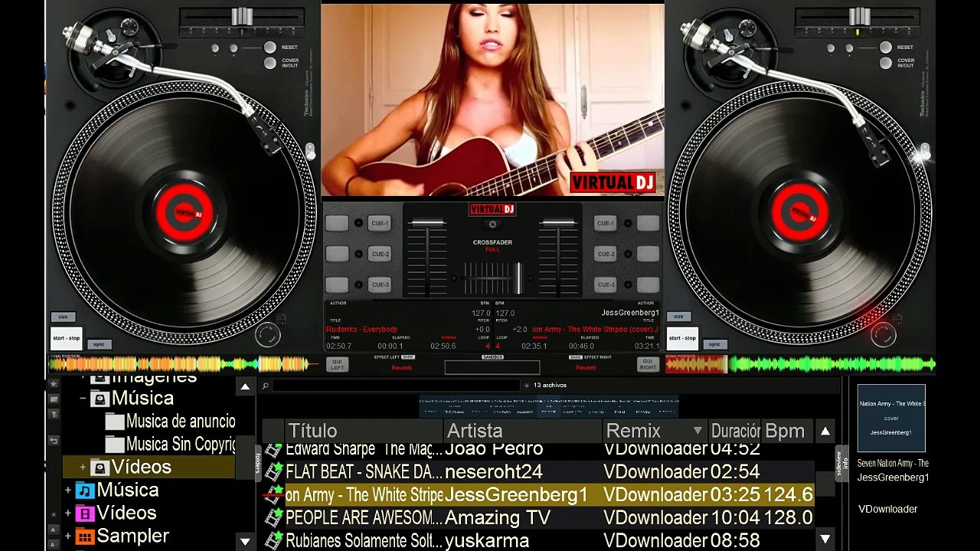Click the film icon beside FLAT BEAT

pos(273,471)
